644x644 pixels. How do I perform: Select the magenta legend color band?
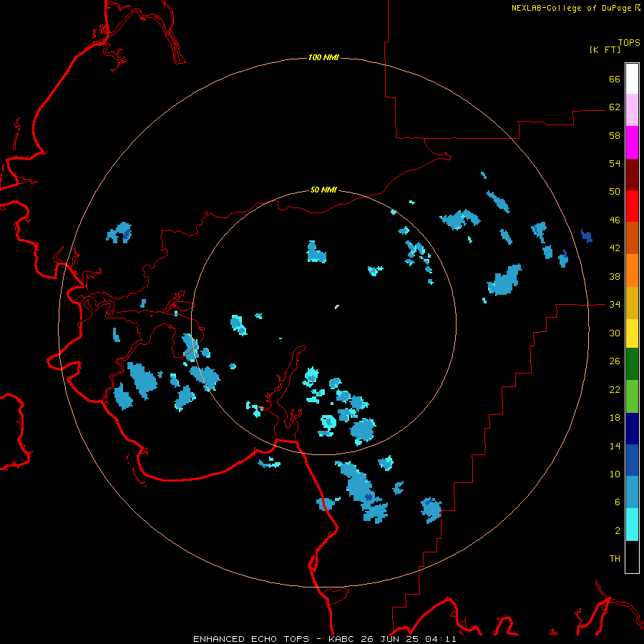[x=632, y=142]
